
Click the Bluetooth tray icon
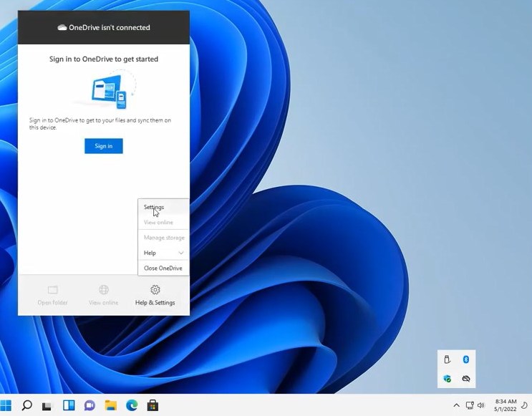coord(466,359)
